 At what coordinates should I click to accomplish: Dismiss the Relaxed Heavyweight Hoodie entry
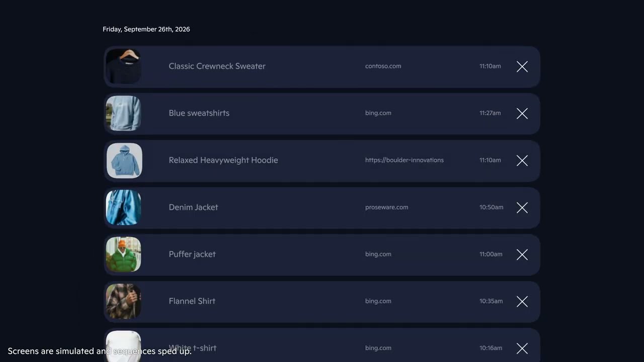pos(522,160)
